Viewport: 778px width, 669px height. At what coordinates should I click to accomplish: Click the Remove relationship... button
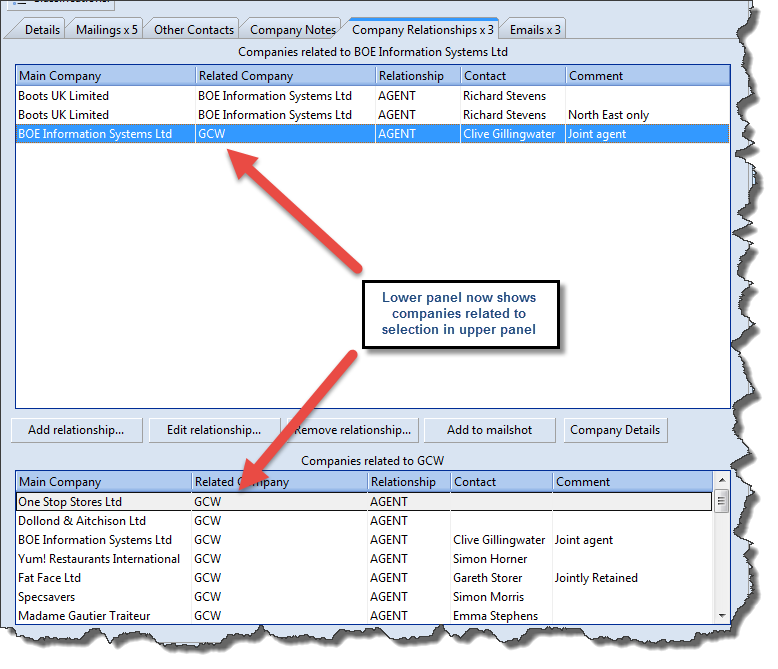click(352, 430)
